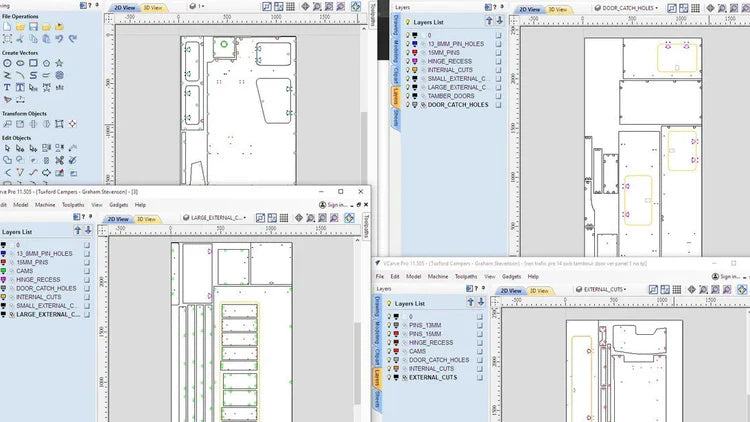Select the Draw Ellipse vector tool

coord(20,63)
